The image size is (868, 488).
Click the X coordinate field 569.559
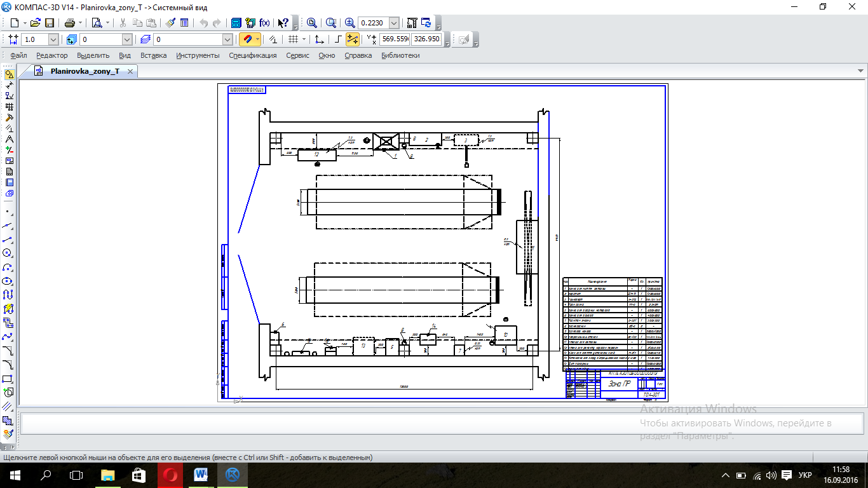[x=394, y=39]
